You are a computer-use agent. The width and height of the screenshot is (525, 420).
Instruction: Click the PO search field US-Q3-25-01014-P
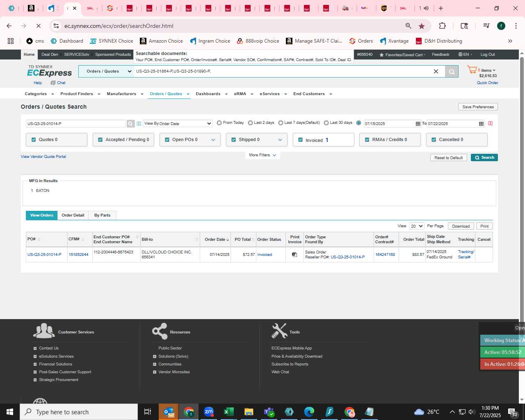pyautogui.click(x=75, y=123)
